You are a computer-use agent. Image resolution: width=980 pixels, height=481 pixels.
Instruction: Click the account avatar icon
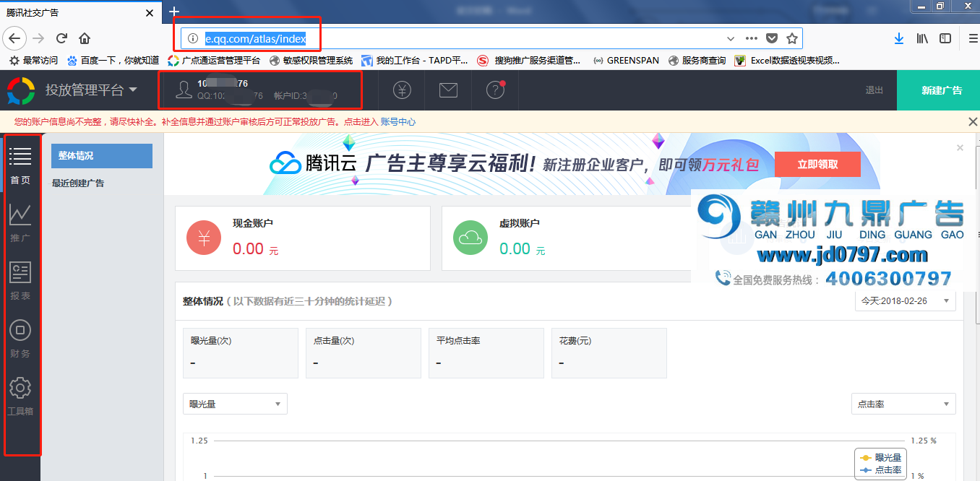point(184,90)
